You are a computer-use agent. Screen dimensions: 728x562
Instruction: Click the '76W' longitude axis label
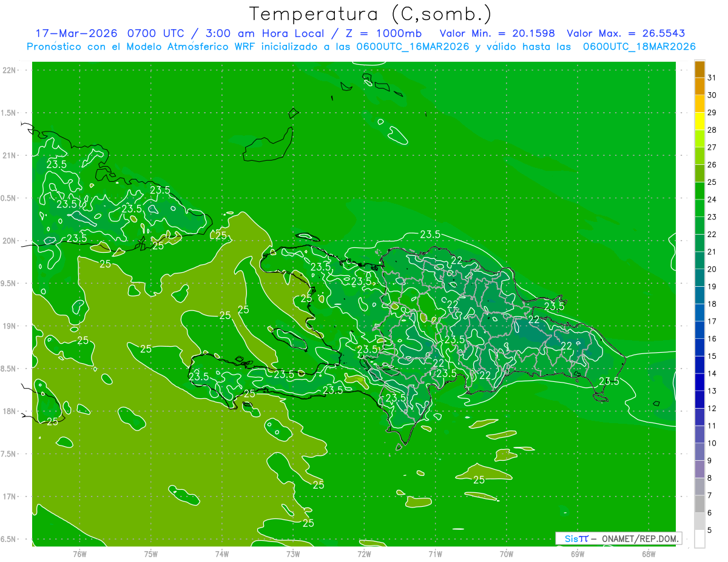[x=79, y=554]
